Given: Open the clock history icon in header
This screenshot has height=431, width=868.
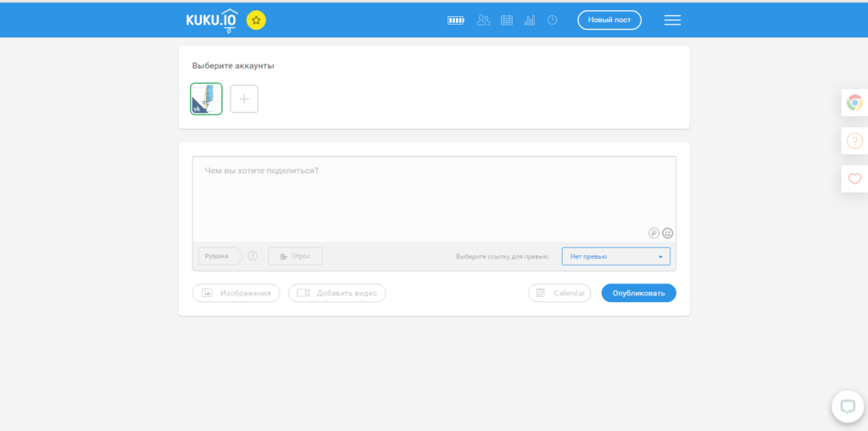Looking at the screenshot, I should click(x=553, y=20).
